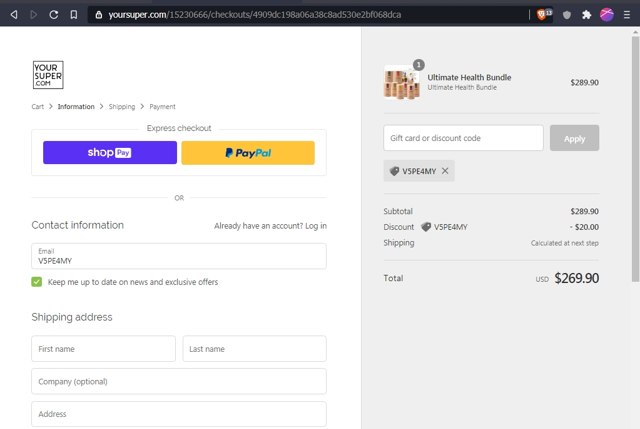Click the Company (optional) field
Image resolution: width=640 pixels, height=429 pixels.
(179, 381)
